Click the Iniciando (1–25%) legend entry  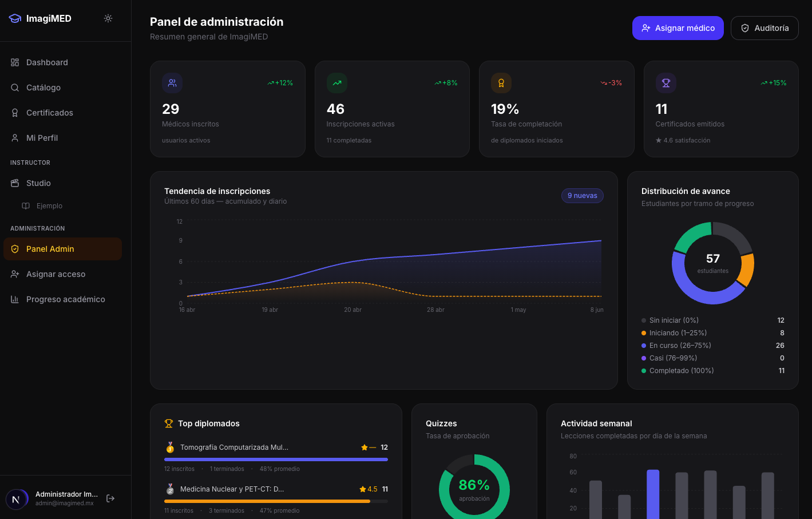pos(713,333)
